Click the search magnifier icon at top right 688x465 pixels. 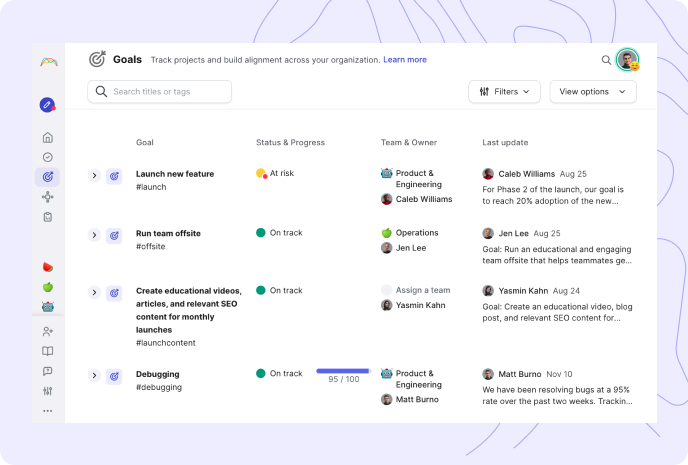606,60
